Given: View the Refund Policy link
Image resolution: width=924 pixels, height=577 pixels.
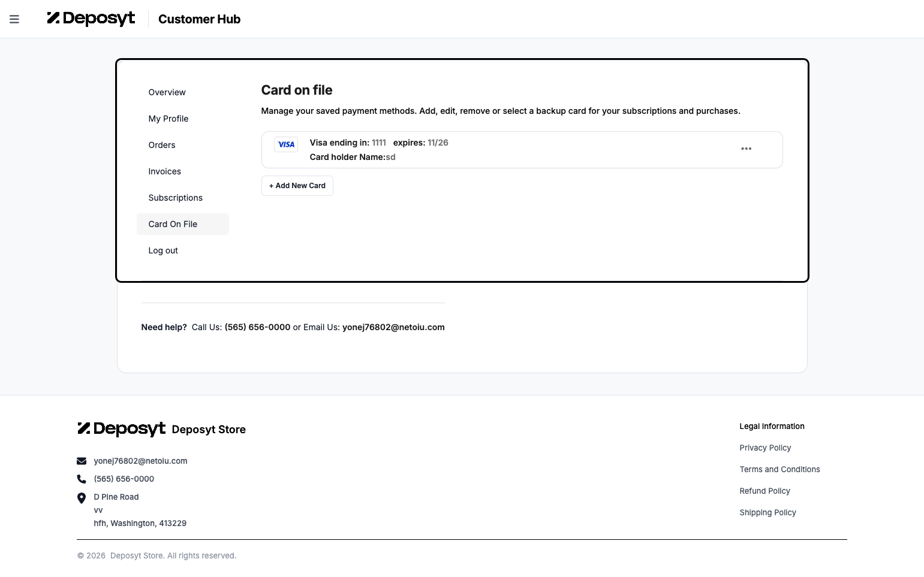Looking at the screenshot, I should click(765, 491).
